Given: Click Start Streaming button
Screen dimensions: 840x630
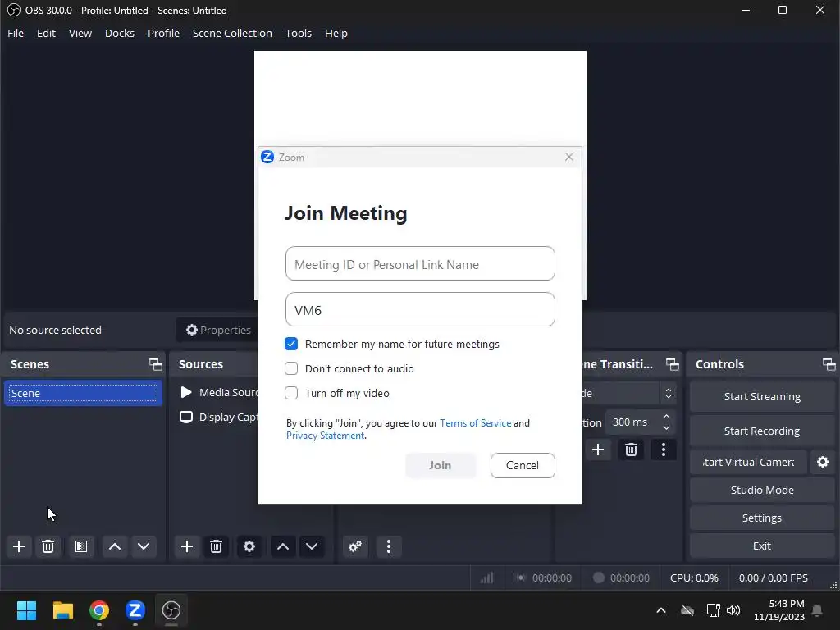Looking at the screenshot, I should click(x=762, y=396).
